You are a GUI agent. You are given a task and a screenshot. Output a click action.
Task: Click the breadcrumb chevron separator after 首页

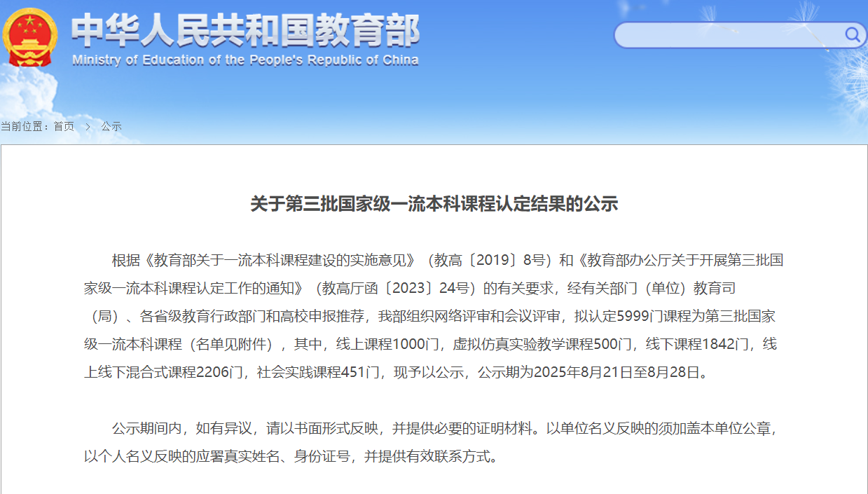pyautogui.click(x=88, y=126)
